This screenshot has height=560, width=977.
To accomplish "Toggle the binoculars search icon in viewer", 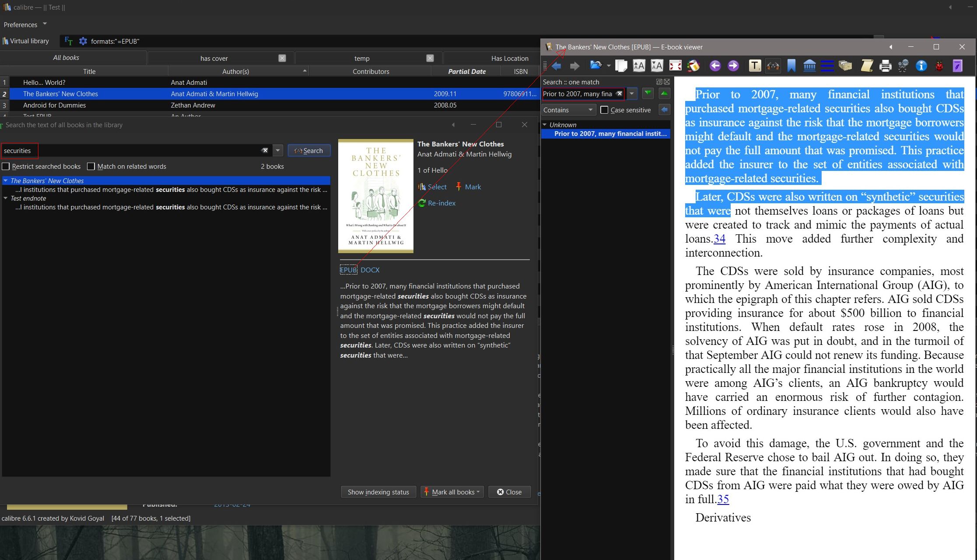I will coord(773,66).
